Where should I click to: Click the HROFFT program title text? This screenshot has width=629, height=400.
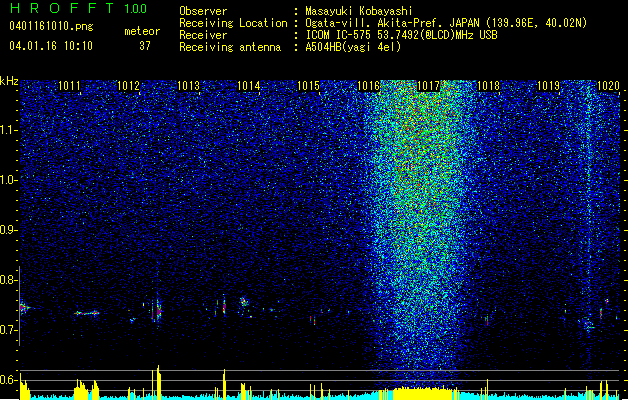pyautogui.click(x=62, y=8)
